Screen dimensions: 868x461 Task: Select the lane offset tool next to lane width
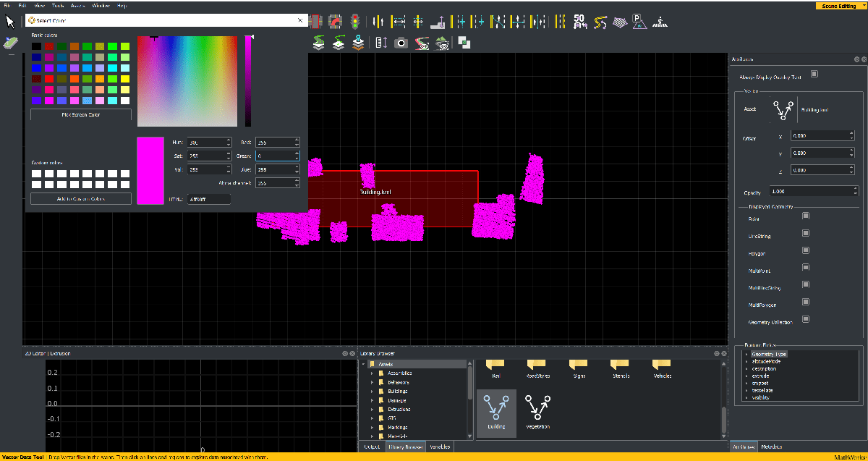click(417, 22)
